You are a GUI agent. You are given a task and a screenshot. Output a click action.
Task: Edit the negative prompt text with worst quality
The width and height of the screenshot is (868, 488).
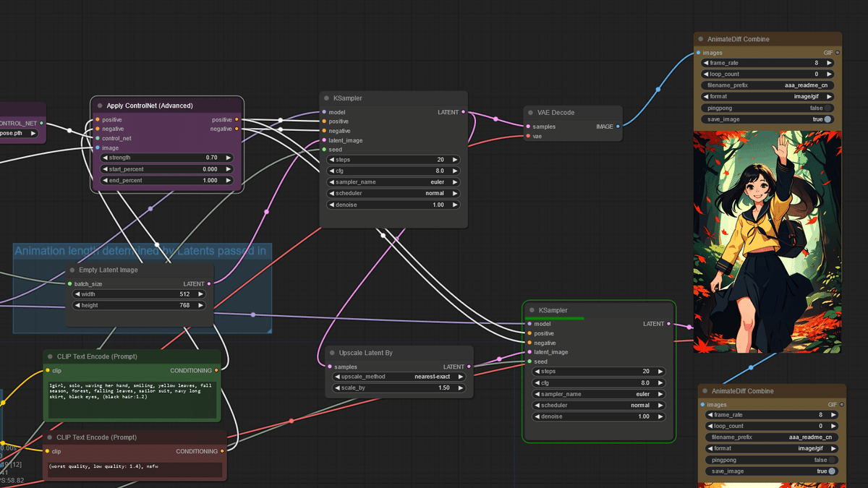(x=135, y=470)
